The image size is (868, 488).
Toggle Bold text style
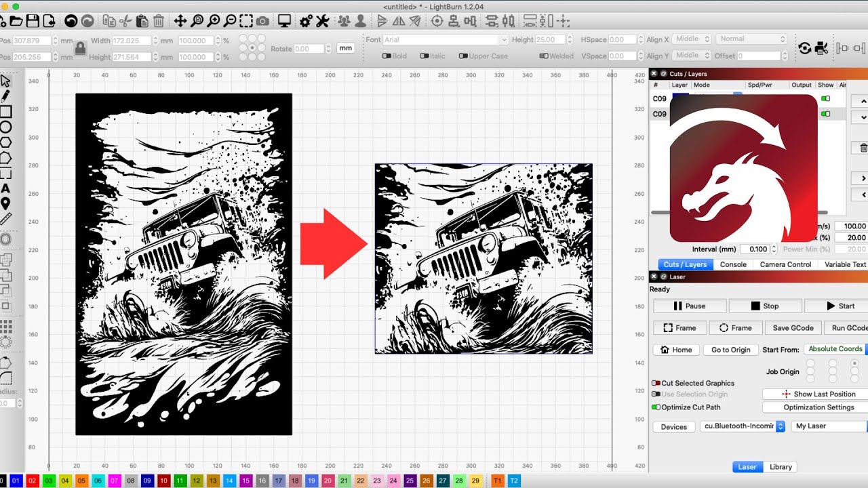[x=387, y=56]
